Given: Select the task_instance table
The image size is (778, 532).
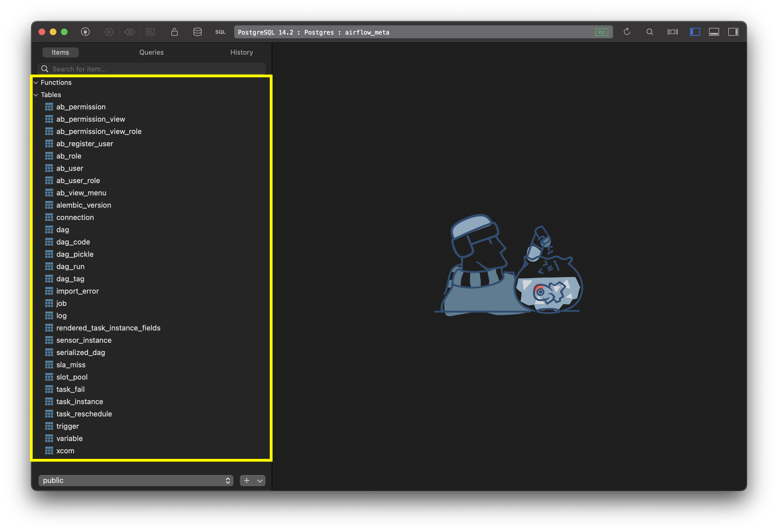Looking at the screenshot, I should point(80,401).
